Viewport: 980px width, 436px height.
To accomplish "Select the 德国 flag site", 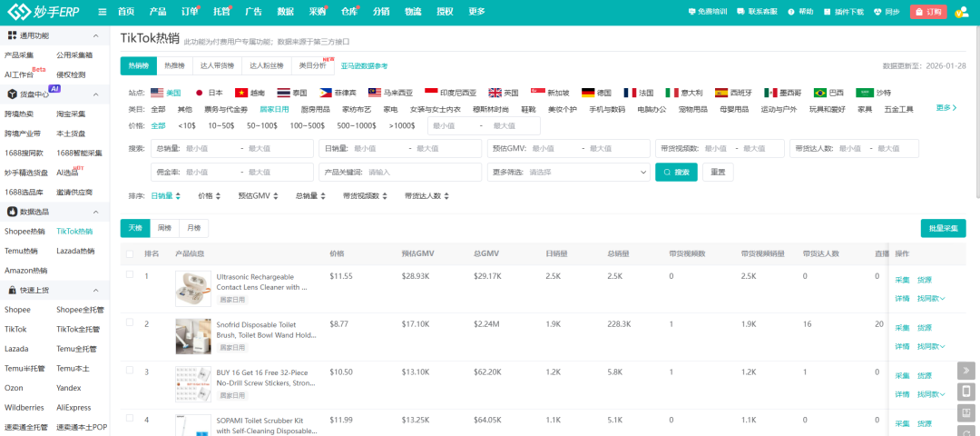I will [596, 93].
